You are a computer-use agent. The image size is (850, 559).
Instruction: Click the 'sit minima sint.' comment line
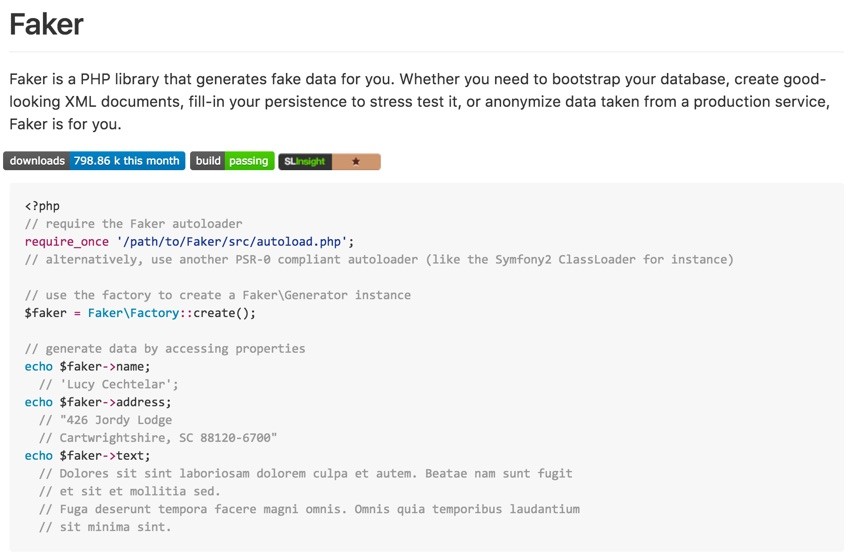click(x=105, y=527)
